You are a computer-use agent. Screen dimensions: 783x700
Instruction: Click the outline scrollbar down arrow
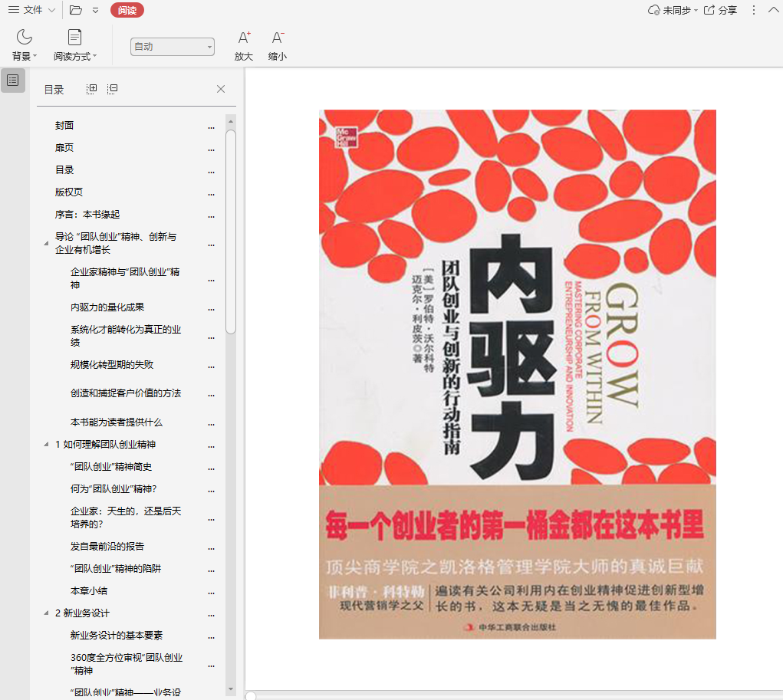click(x=231, y=689)
